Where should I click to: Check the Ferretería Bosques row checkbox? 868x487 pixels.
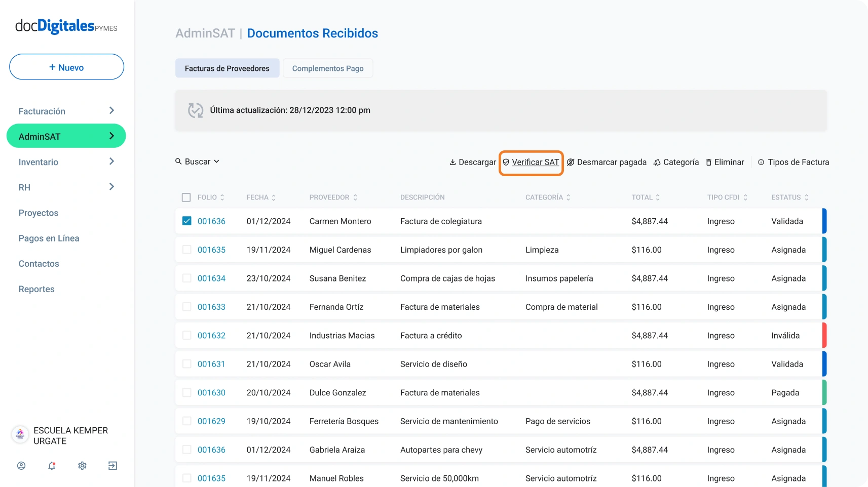(x=187, y=421)
